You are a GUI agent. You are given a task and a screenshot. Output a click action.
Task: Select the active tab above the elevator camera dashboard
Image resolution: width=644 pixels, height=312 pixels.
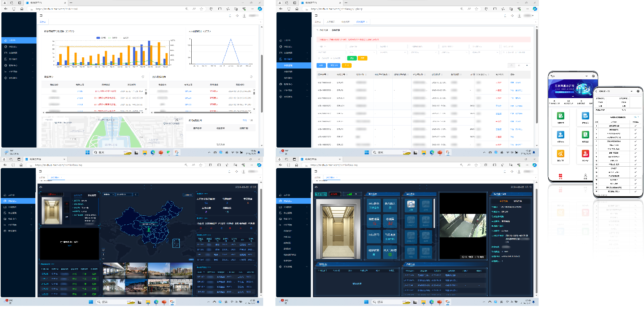click(330, 177)
